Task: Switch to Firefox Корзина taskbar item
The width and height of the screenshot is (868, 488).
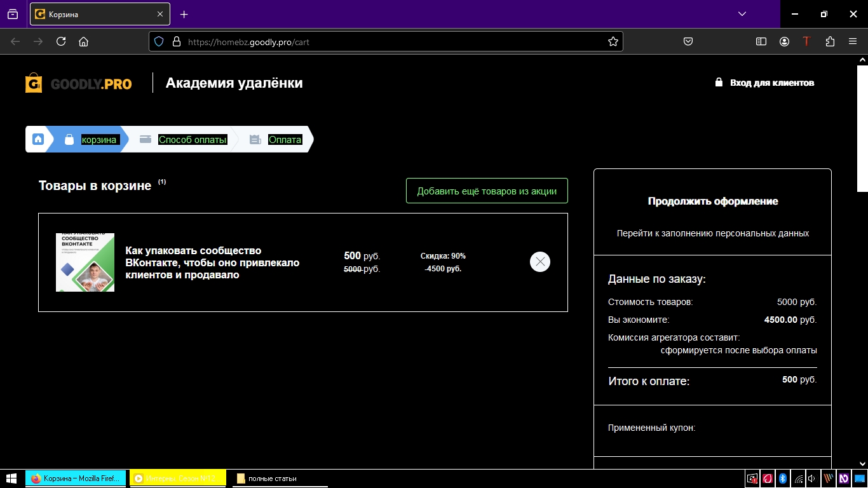Action: [76, 478]
